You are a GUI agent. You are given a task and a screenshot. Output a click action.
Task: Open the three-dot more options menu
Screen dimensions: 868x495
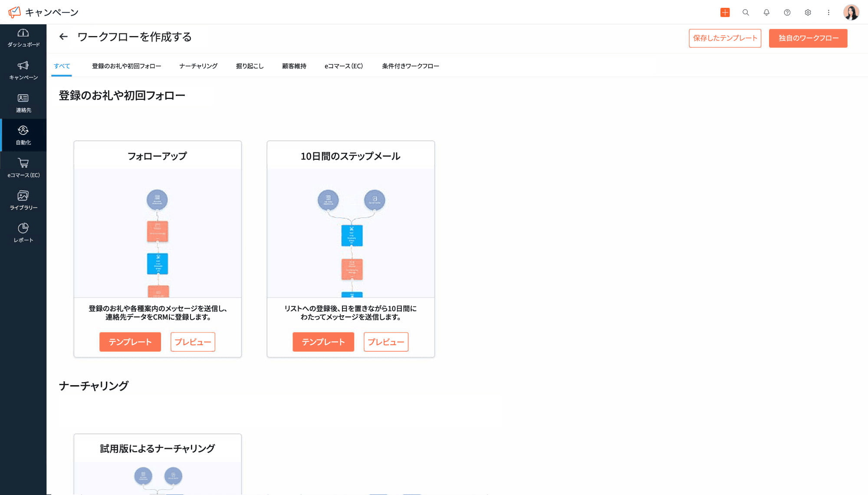pos(829,13)
